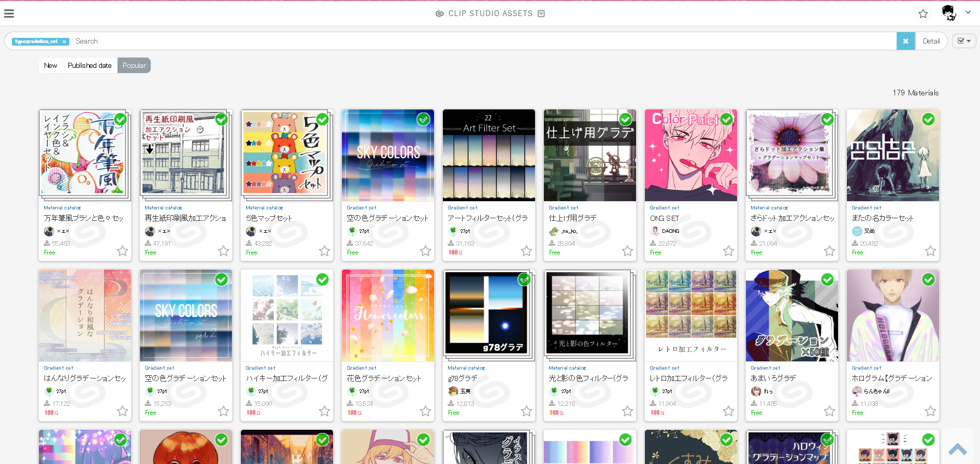This screenshot has width=980, height=464.
Task: Expand the account dropdown arrow
Action: tap(968, 12)
